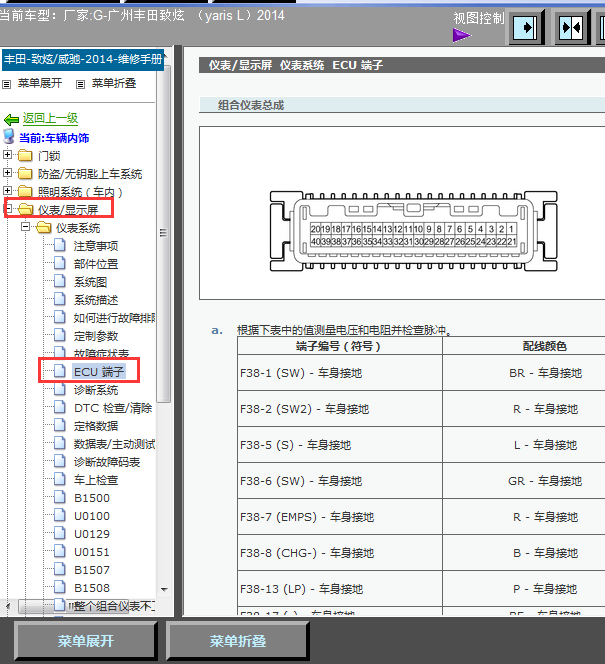Select 仪表/显示屏 tree label
The width and height of the screenshot is (605, 664).
[68, 210]
